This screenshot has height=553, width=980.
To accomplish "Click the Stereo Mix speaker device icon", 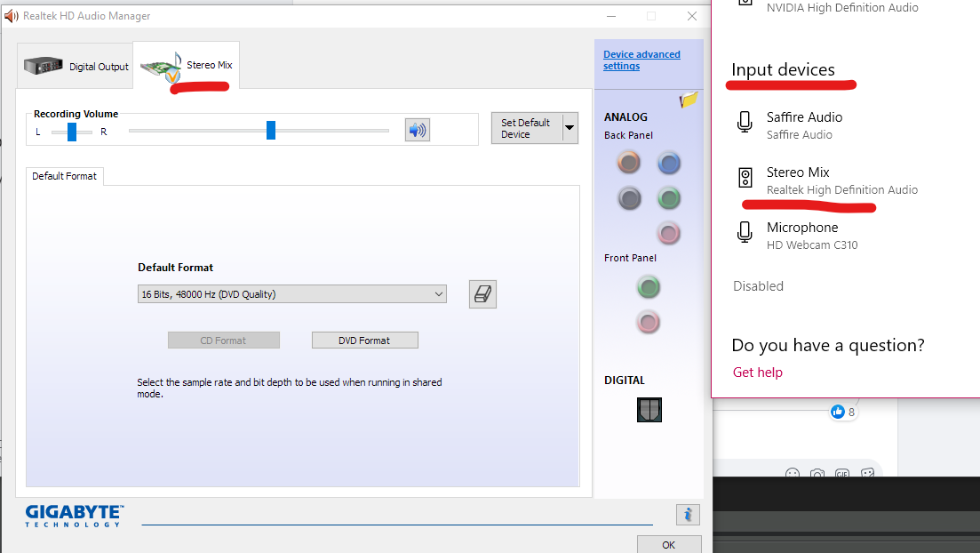I will click(745, 178).
